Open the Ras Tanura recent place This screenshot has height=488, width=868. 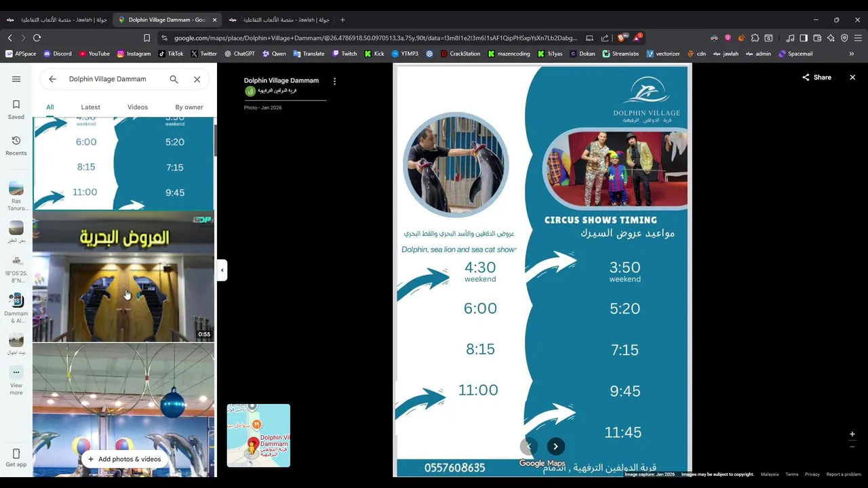click(16, 197)
